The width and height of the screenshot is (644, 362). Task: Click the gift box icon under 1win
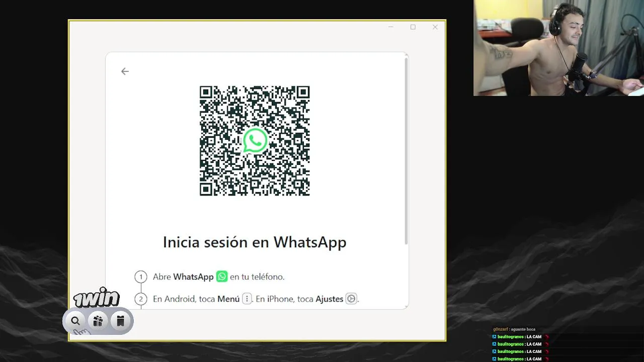98,321
